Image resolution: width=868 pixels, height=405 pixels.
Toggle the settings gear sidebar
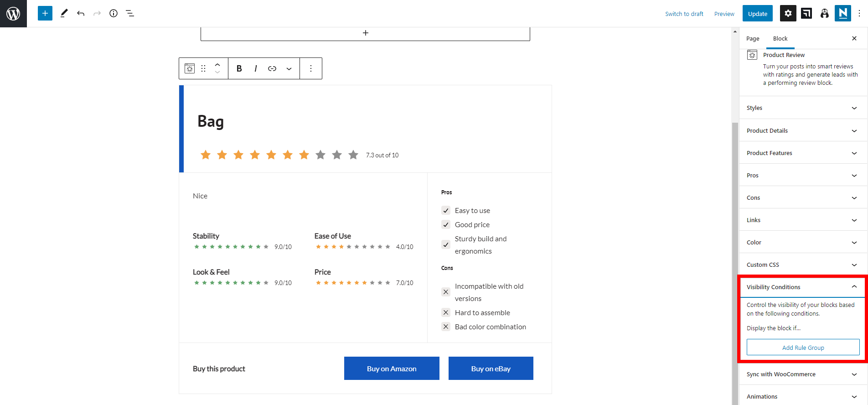tap(788, 14)
